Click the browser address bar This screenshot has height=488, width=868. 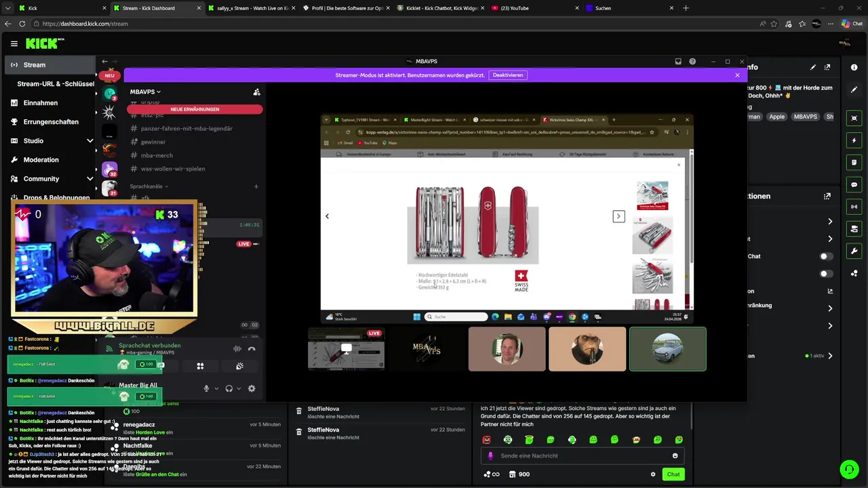point(393,24)
